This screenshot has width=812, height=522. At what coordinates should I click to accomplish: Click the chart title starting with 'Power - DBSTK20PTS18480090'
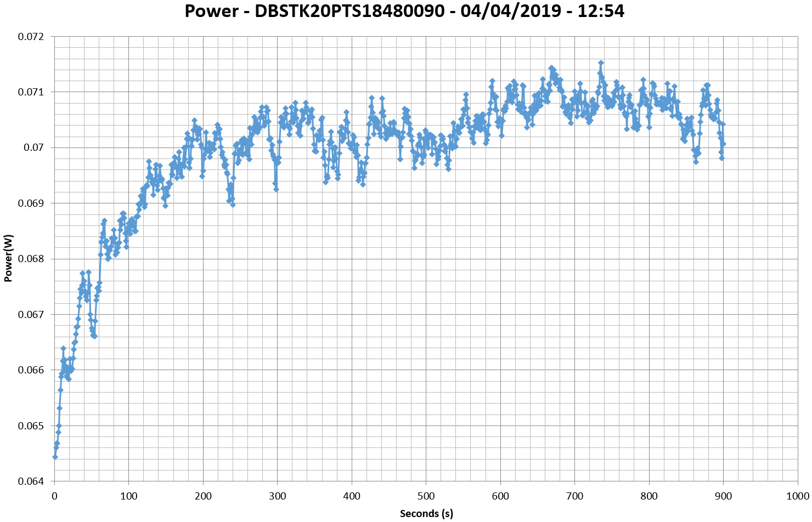404,11
